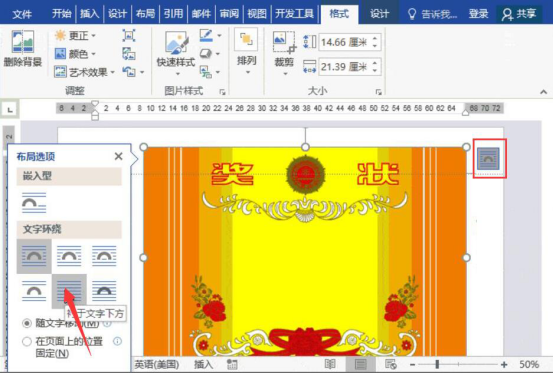Switch to Web Layout view
This screenshot has width=553, height=374.
(x=391, y=364)
